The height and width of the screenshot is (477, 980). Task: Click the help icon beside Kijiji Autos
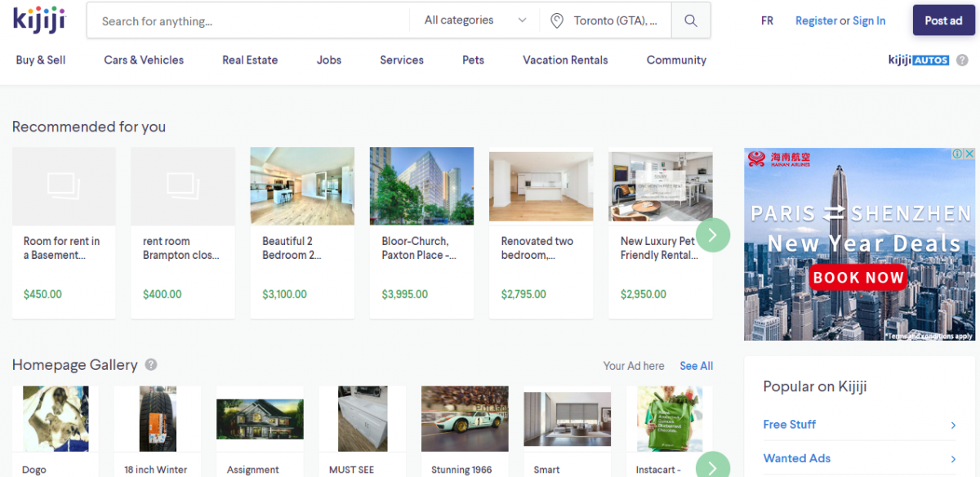click(962, 60)
